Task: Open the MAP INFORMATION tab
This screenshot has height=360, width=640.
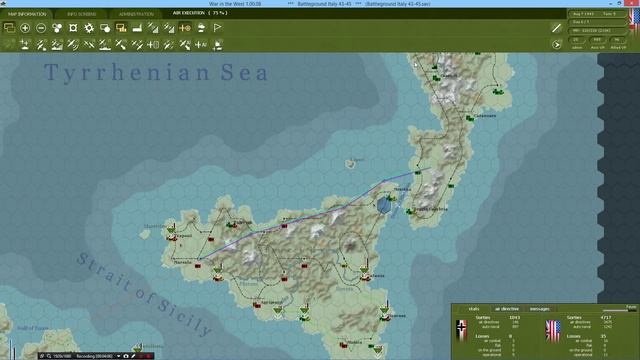Action: (27, 14)
